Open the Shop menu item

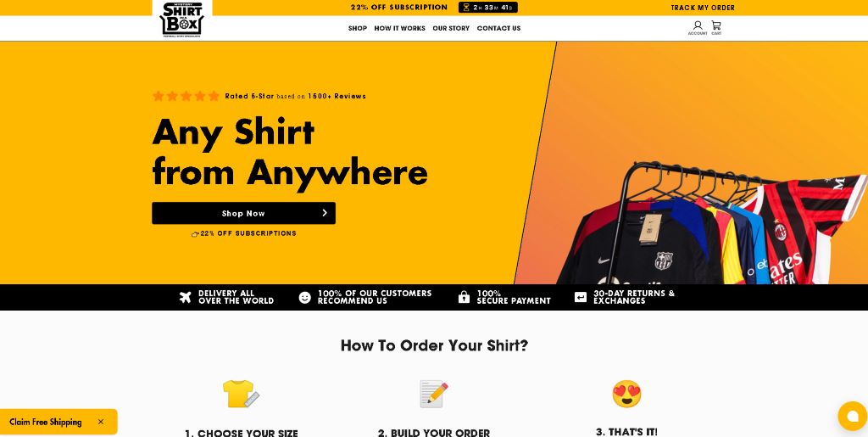[x=358, y=28]
